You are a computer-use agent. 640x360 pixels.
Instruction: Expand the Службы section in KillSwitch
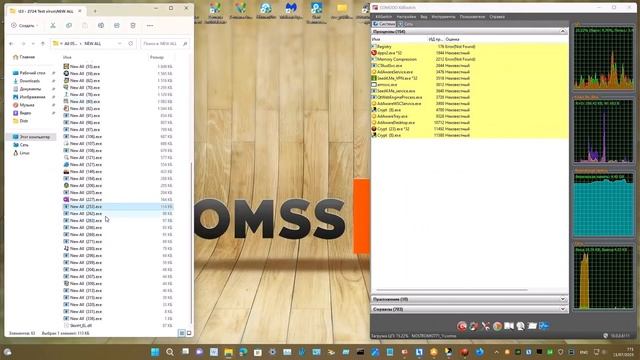pyautogui.click(x=563, y=309)
